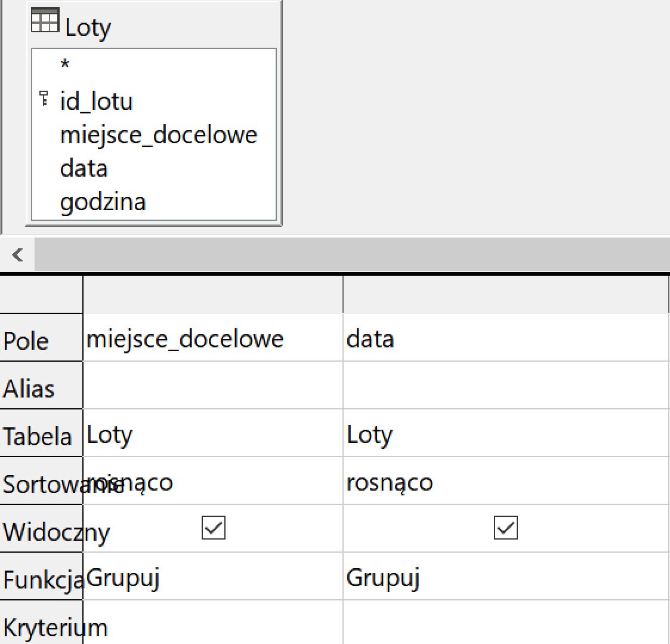Open Funkcja dropdown for miejsce_docelowe column

click(212, 578)
